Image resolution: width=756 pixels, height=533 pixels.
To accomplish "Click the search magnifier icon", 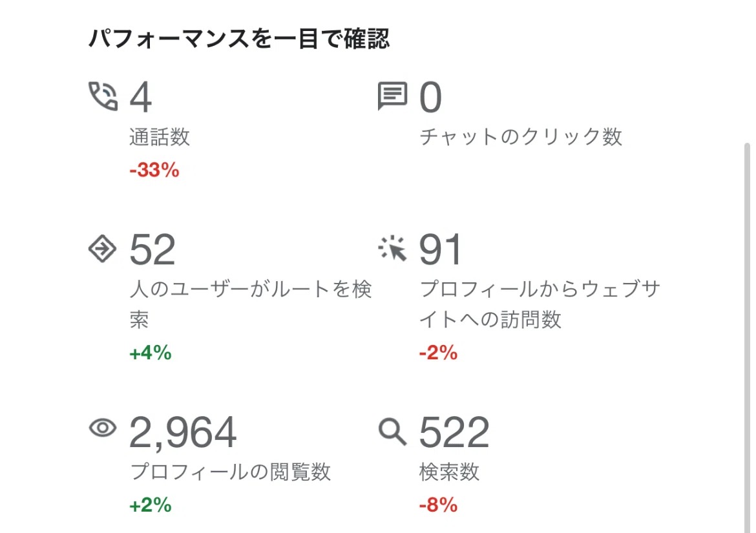I will [392, 431].
